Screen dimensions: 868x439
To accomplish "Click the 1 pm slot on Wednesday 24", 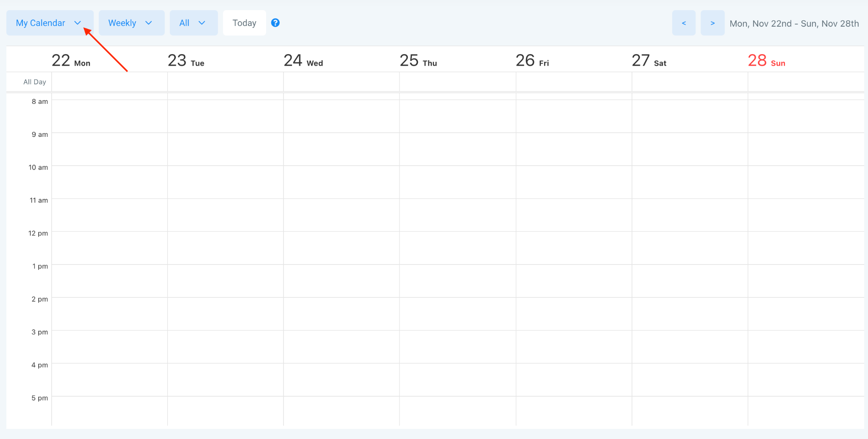I will [x=342, y=281].
